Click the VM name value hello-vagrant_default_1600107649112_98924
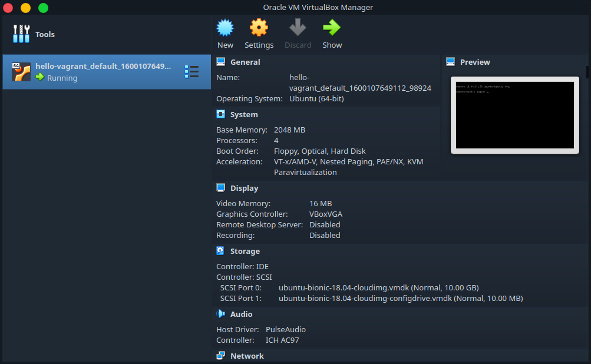The height and width of the screenshot is (364, 591). (x=360, y=82)
